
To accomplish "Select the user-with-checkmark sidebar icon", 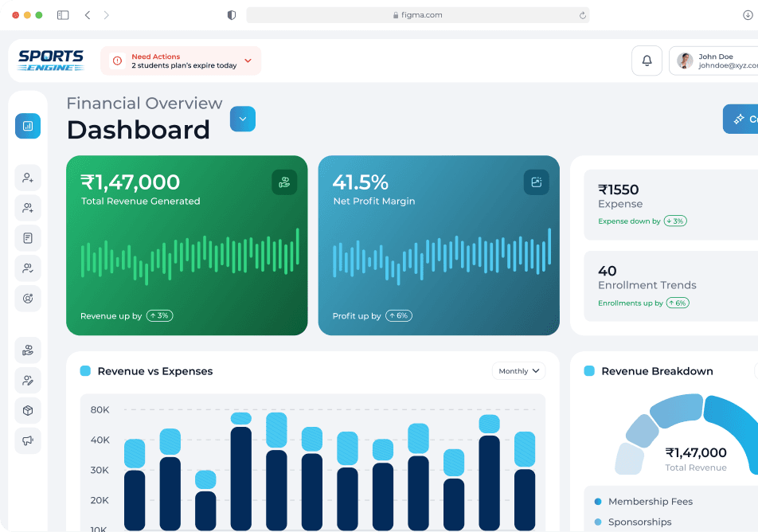I will click(x=28, y=268).
